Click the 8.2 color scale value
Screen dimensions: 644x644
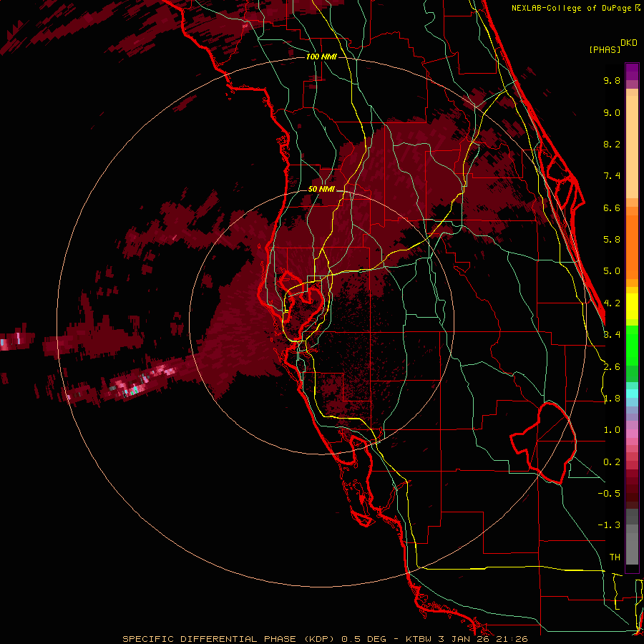pos(612,144)
